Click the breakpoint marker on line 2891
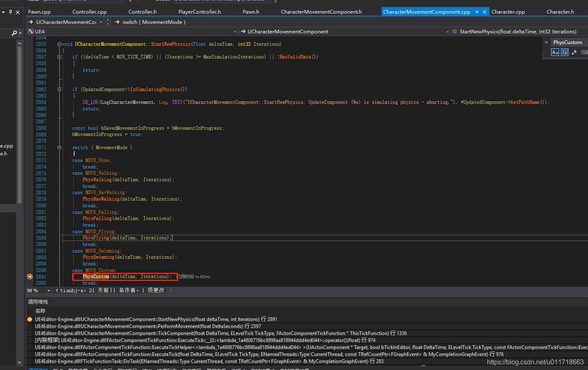 tap(30, 276)
